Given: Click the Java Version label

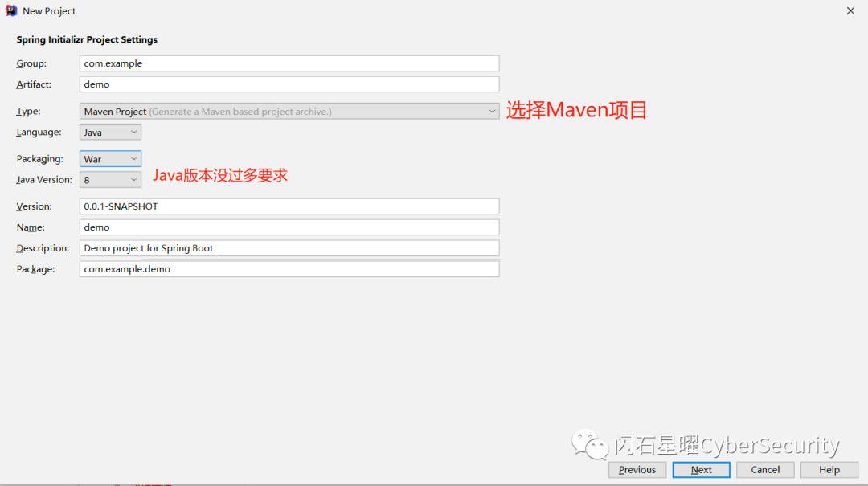Looking at the screenshot, I should (x=44, y=180).
